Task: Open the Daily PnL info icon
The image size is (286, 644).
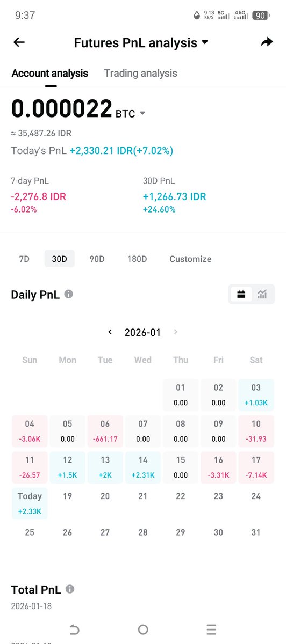Action: (x=69, y=294)
